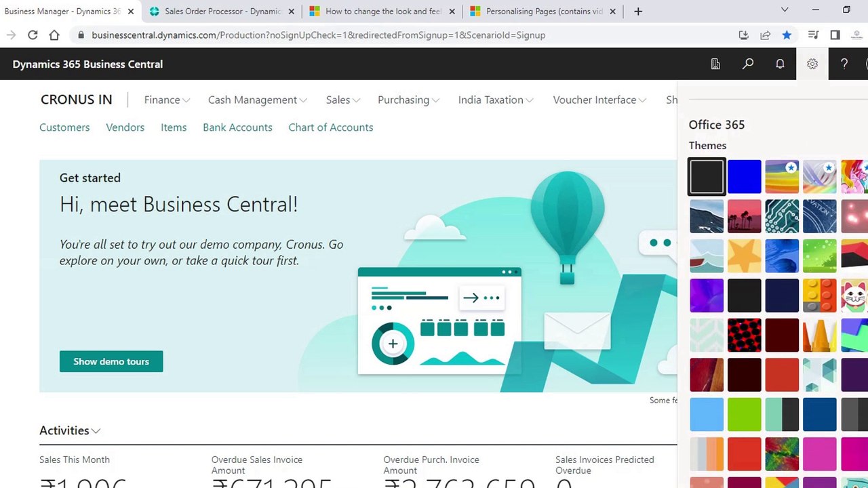Image resolution: width=868 pixels, height=488 pixels.
Task: Click the Overdue Purch. Invoice Amount label
Action: pyautogui.click(x=431, y=465)
